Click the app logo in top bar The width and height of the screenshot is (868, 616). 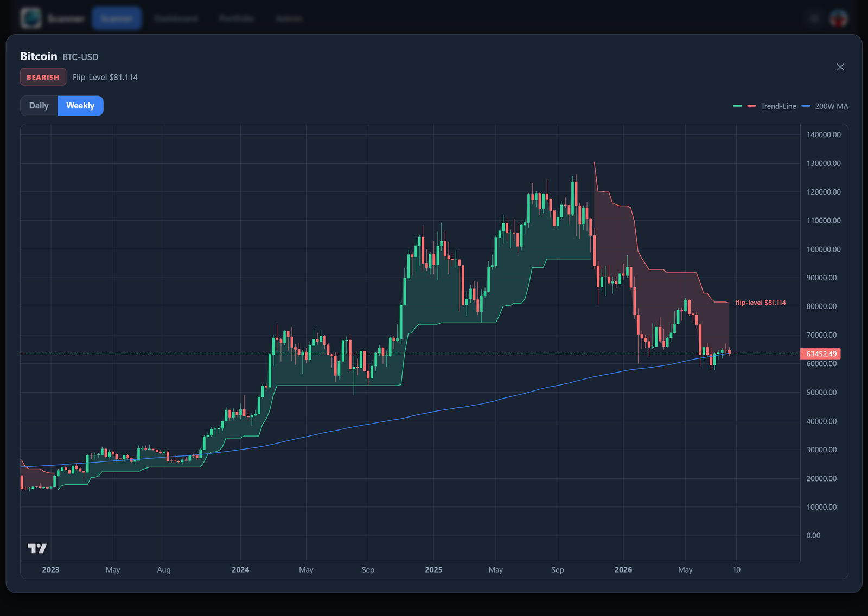(31, 18)
